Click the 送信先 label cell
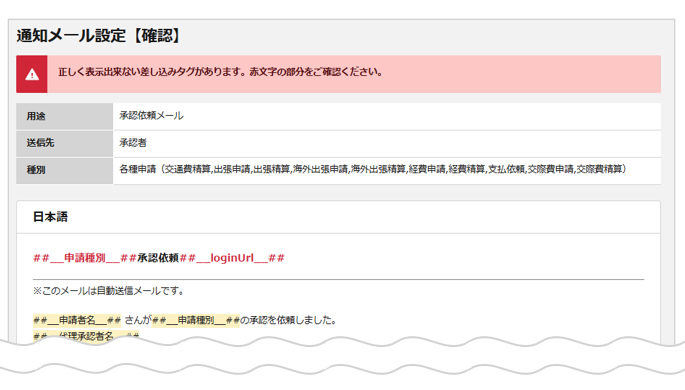This screenshot has width=685, height=390. tap(65, 143)
